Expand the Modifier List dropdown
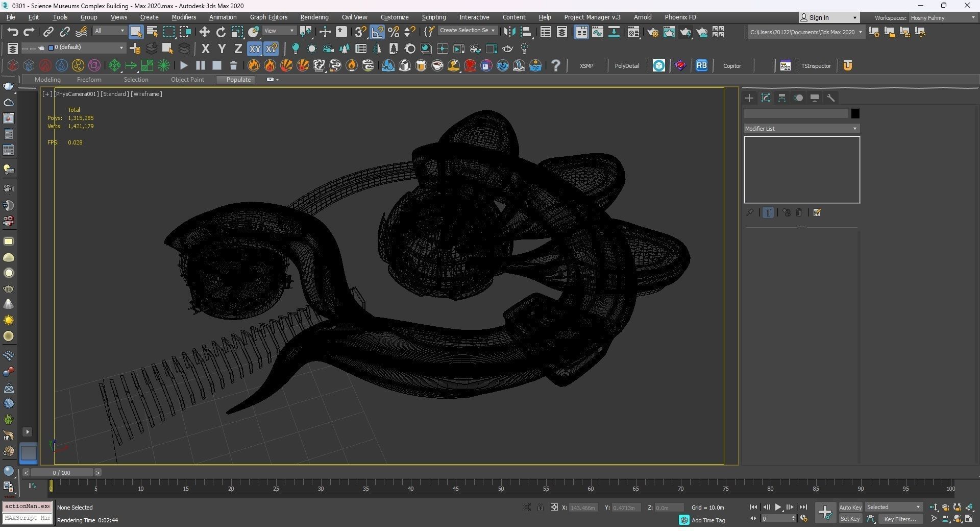Viewport: 980px width, 531px height. (801, 129)
